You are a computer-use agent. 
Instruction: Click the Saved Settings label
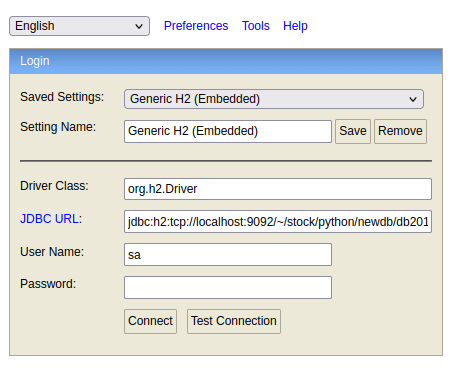click(62, 97)
